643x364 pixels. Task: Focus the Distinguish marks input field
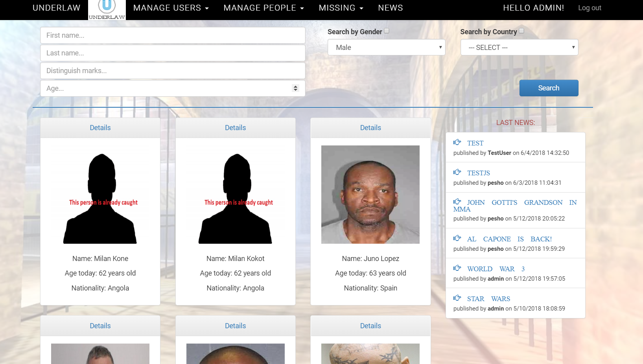pos(173,71)
